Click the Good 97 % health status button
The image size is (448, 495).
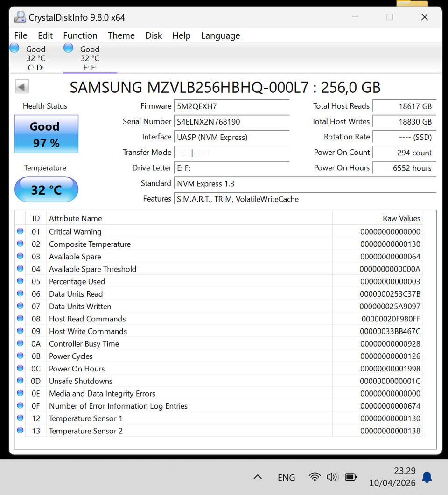(x=46, y=134)
